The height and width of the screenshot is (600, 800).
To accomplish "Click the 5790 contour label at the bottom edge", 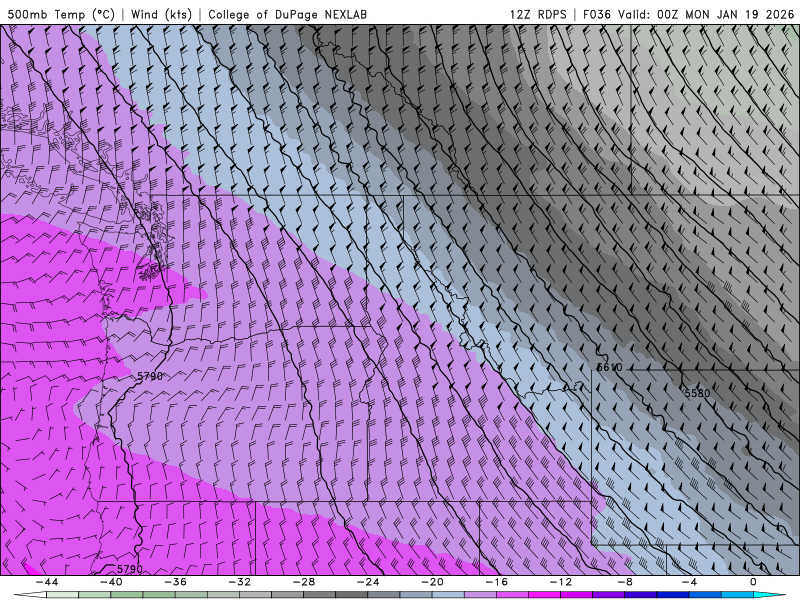I will click(x=130, y=569).
